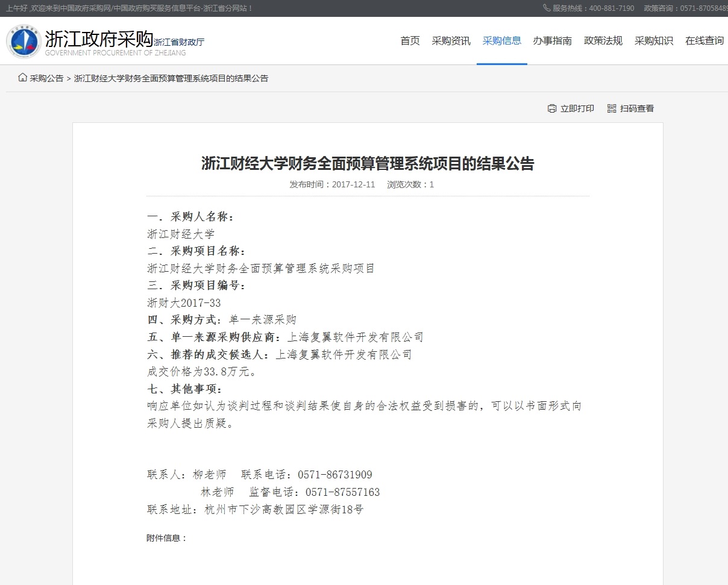Click the printer icon beside 立即打印
Viewport: 728px width, 585px height.
click(x=551, y=108)
